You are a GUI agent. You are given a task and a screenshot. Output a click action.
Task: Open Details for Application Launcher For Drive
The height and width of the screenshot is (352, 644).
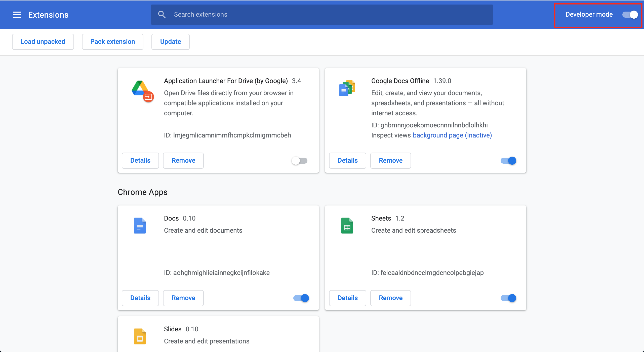tap(140, 161)
